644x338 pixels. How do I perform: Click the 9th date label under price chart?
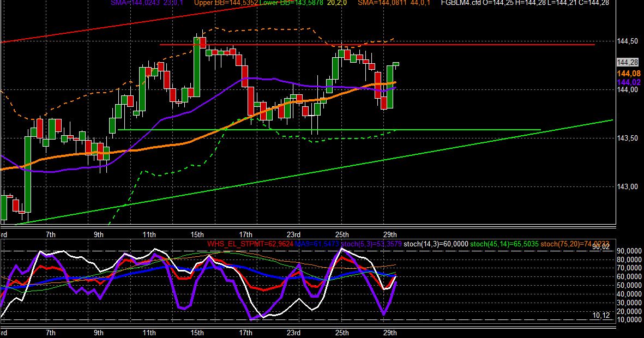tap(99, 234)
